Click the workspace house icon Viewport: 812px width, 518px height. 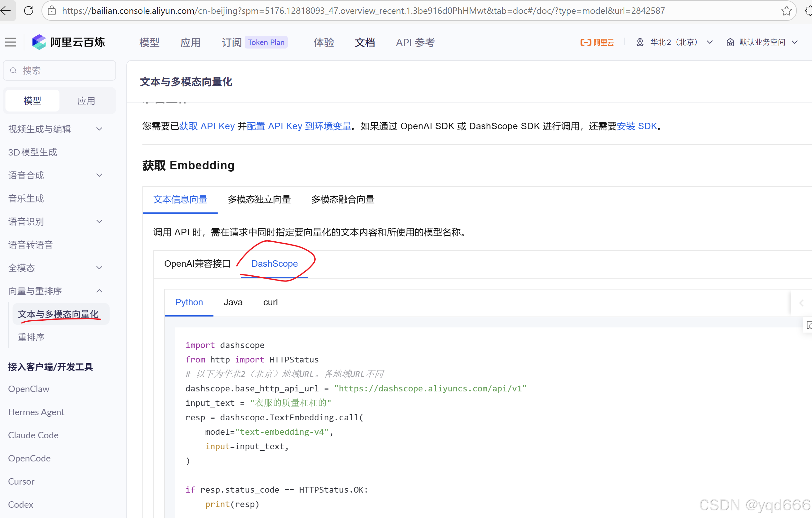point(730,42)
